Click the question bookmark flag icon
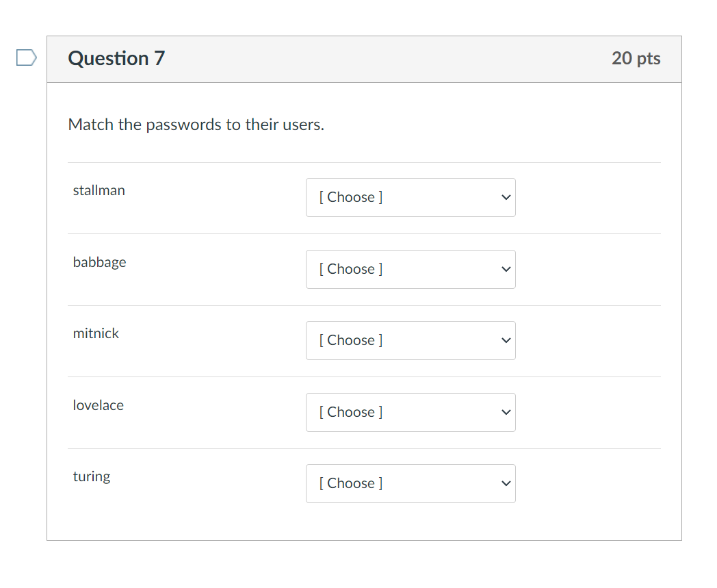 point(25,57)
